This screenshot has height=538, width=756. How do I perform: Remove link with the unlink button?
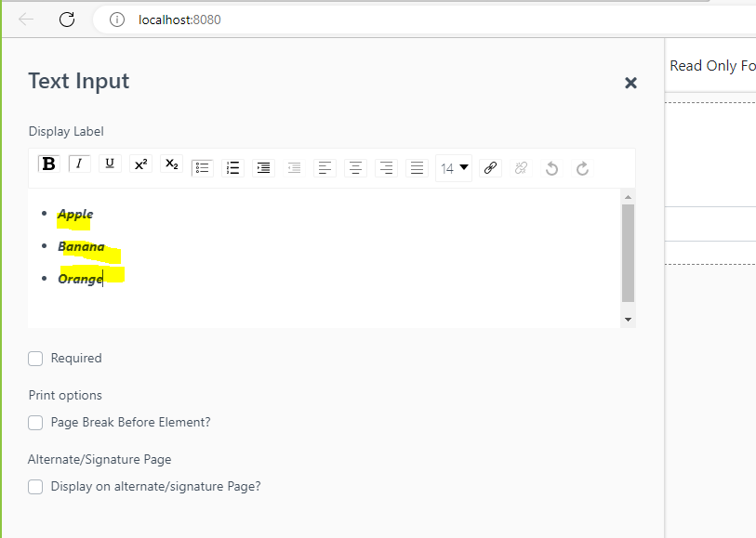coord(521,168)
